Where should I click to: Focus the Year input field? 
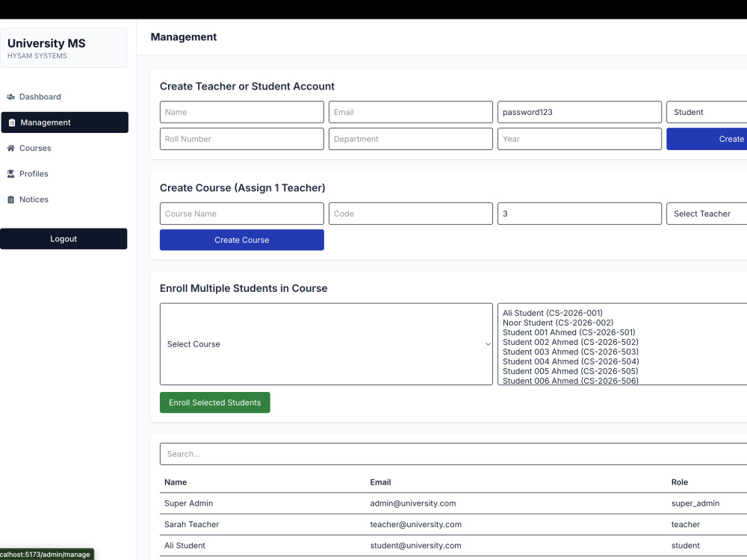580,139
